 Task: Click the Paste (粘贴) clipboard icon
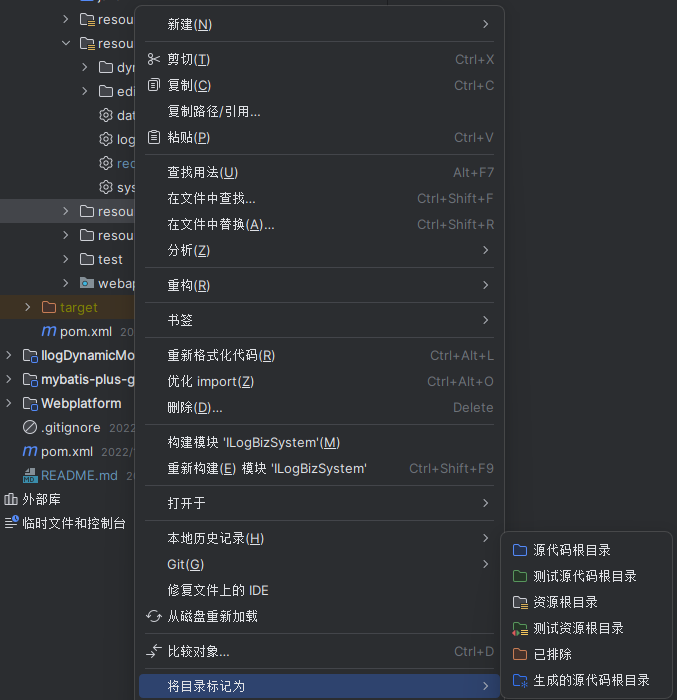coord(154,138)
